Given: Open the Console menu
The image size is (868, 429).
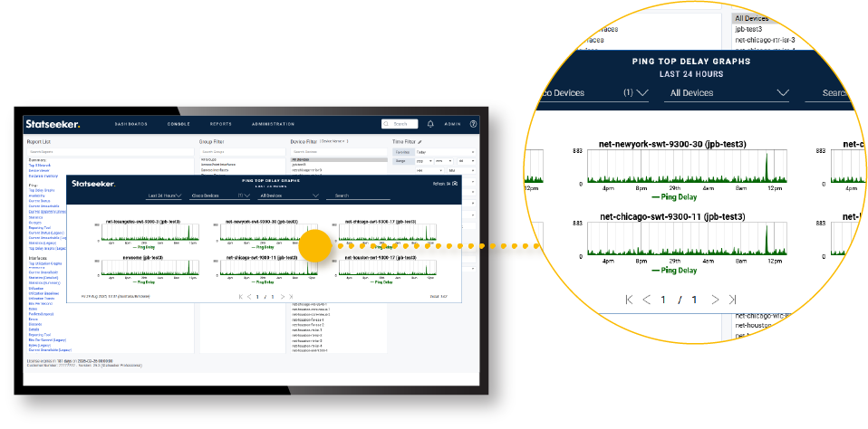Looking at the screenshot, I should (x=178, y=124).
